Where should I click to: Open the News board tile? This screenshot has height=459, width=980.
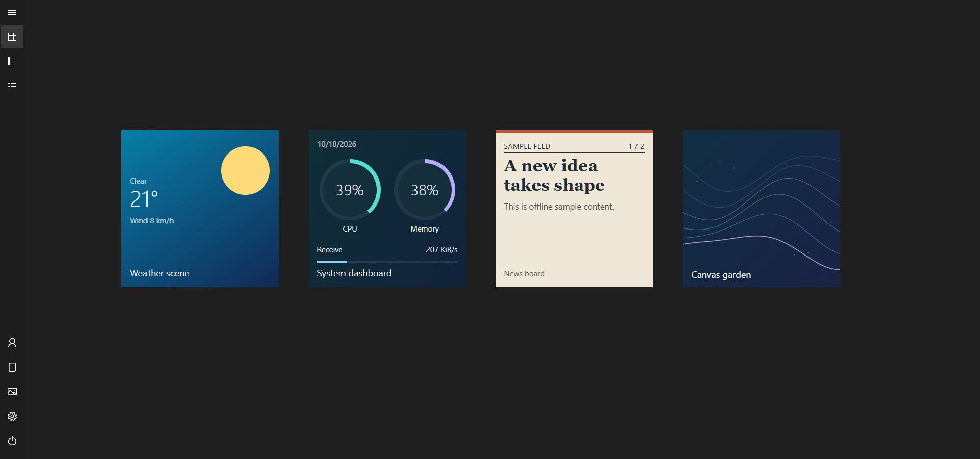[x=574, y=209]
